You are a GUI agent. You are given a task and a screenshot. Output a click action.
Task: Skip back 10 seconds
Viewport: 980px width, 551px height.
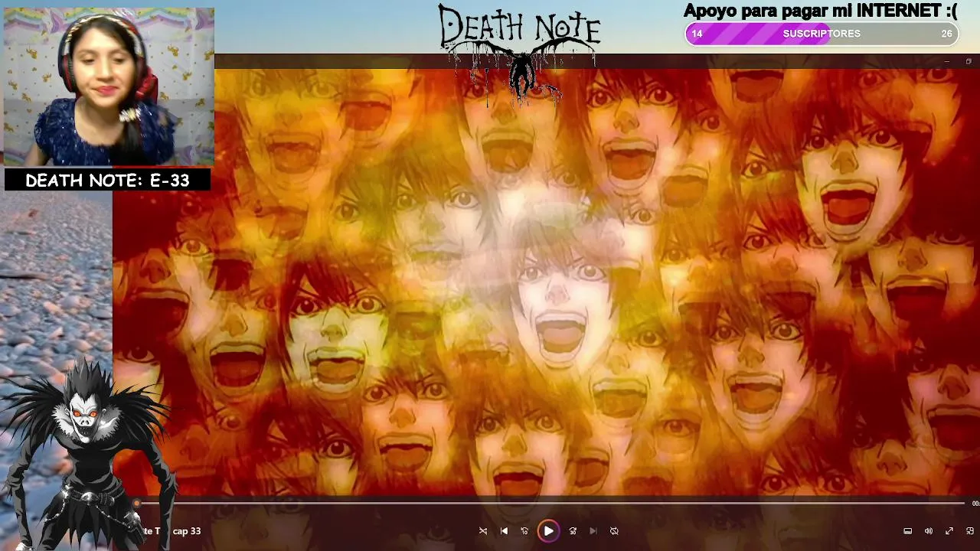524,531
